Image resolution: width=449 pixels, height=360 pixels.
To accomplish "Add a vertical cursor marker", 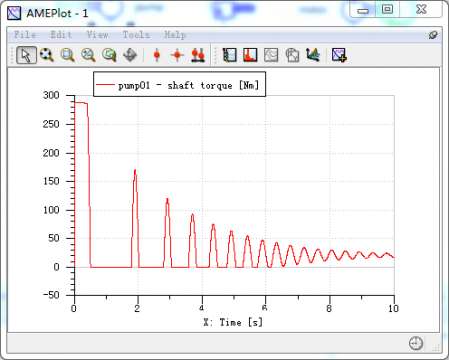I will pyautogui.click(x=157, y=55).
